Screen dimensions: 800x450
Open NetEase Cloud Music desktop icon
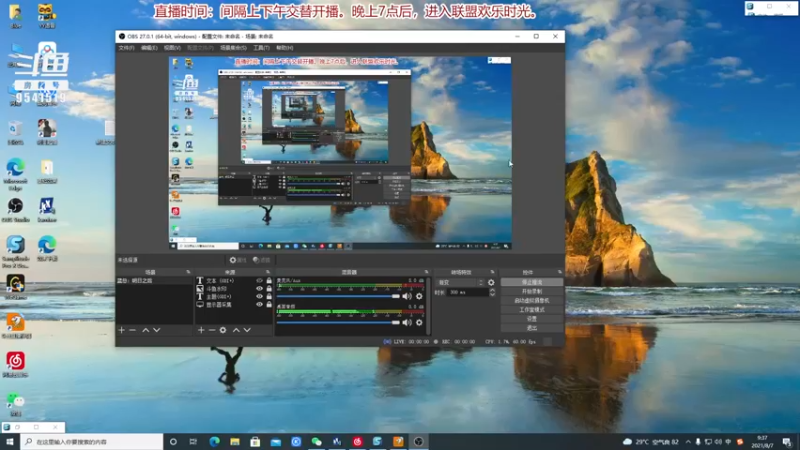coord(15,364)
